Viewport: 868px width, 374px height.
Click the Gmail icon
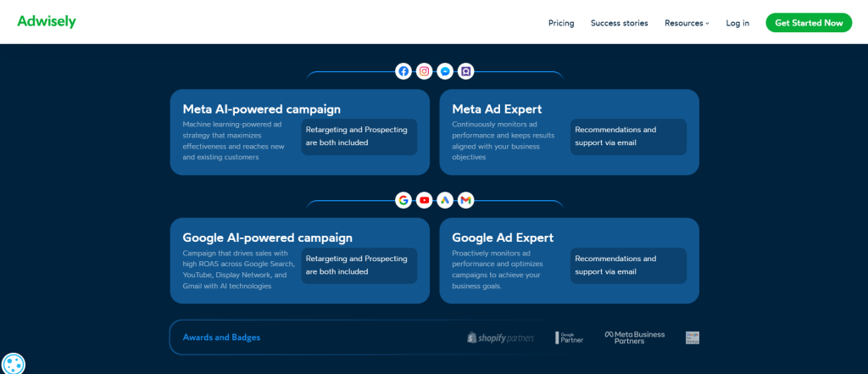pyautogui.click(x=465, y=200)
